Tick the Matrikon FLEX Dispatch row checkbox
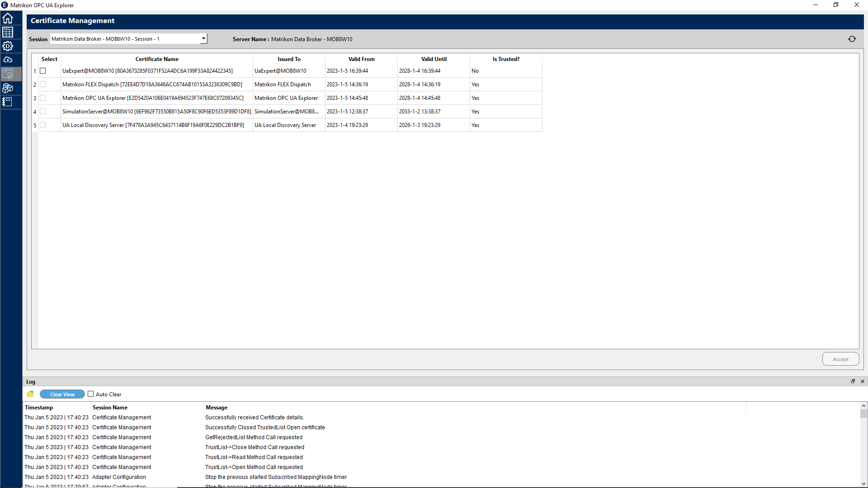The height and width of the screenshot is (488, 868). pos(43,84)
